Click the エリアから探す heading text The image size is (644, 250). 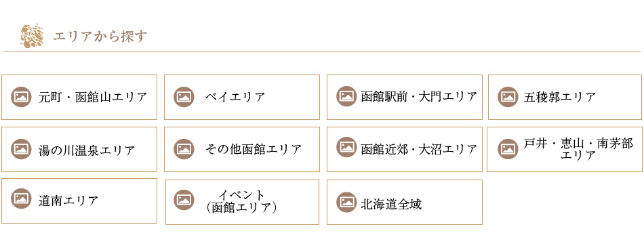click(x=100, y=37)
